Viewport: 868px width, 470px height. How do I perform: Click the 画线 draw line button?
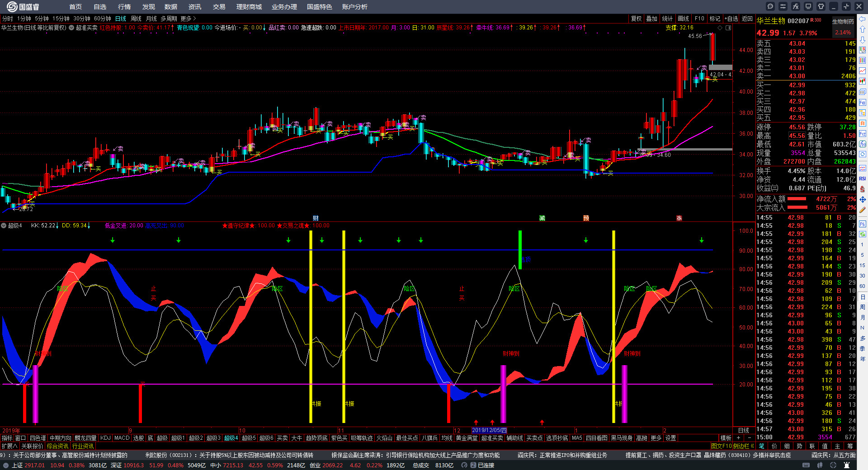[x=684, y=19]
